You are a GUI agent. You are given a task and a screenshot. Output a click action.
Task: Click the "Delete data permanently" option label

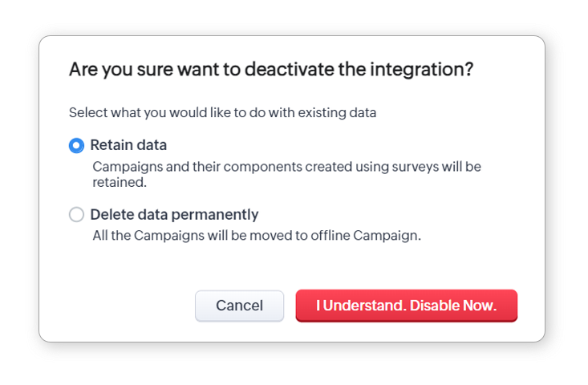click(x=174, y=215)
